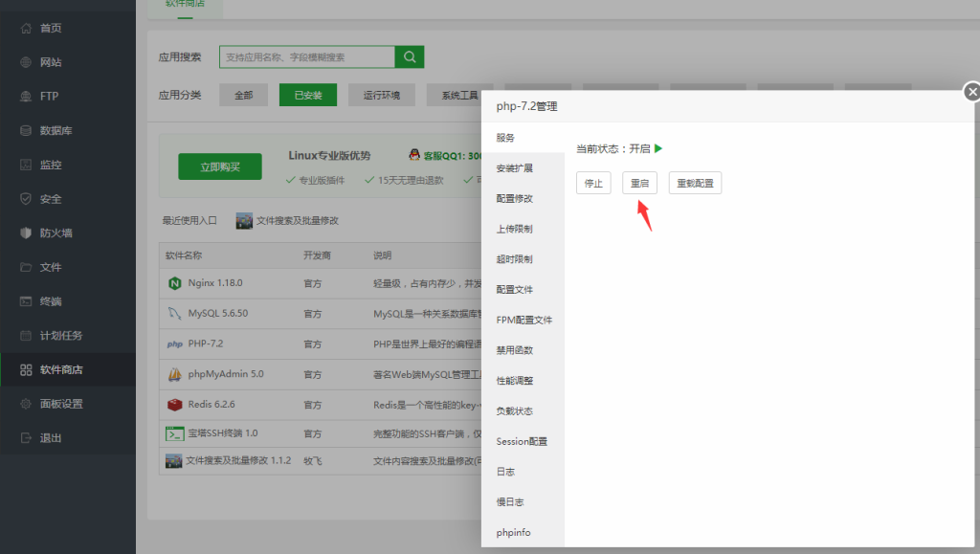Viewport: 980px width, 554px height.
Task: Click the green search magnifier icon
Action: (409, 56)
